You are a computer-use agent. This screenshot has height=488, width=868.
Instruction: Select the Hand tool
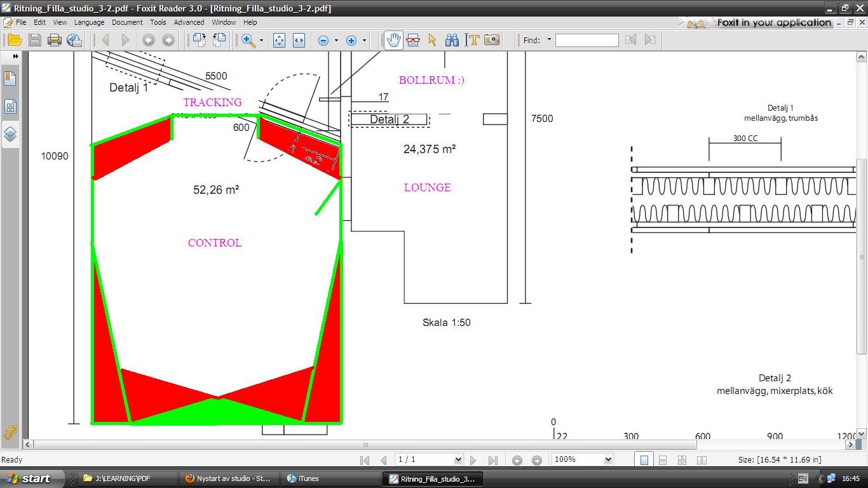[x=393, y=40]
